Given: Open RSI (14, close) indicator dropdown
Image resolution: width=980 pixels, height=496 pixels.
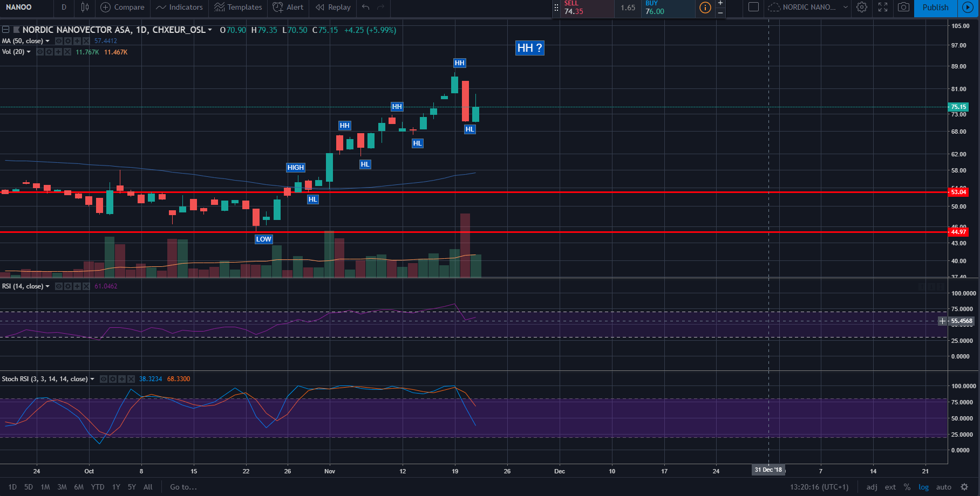Looking at the screenshot, I should (x=47, y=286).
